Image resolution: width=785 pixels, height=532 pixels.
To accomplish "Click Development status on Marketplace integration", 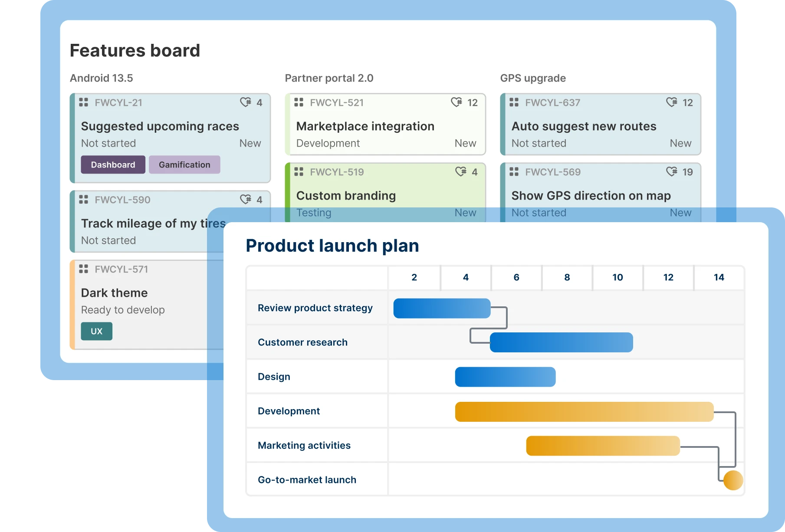I will tap(328, 143).
